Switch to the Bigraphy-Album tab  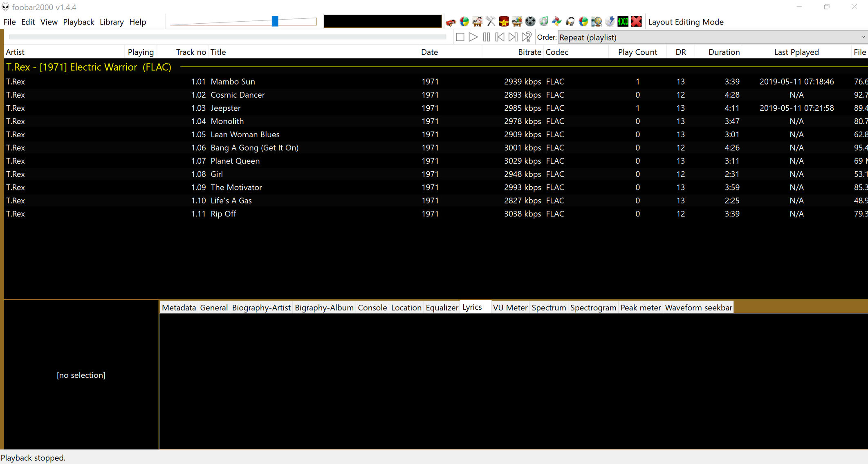[324, 308]
